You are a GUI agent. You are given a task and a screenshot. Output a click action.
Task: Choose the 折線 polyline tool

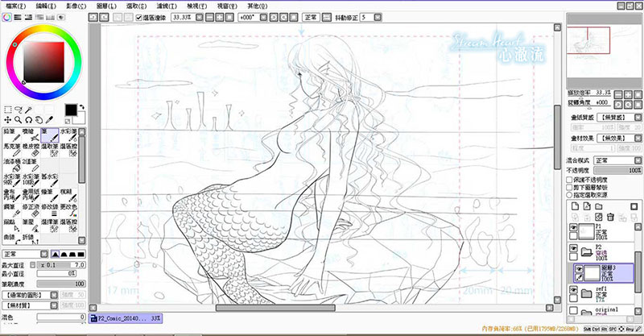(x=31, y=239)
